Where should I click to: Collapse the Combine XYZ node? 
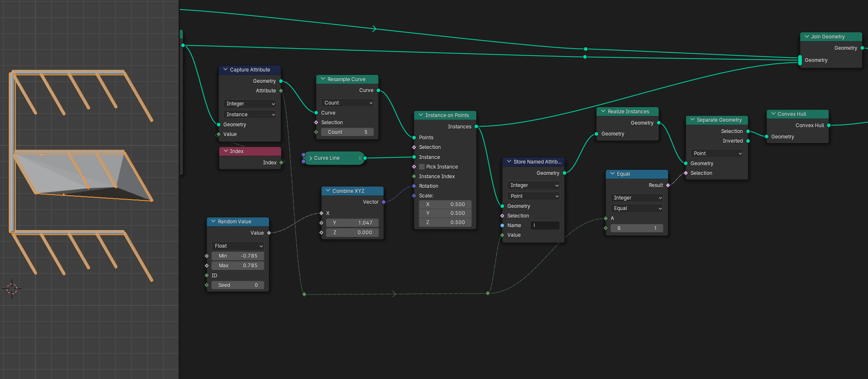tap(328, 191)
